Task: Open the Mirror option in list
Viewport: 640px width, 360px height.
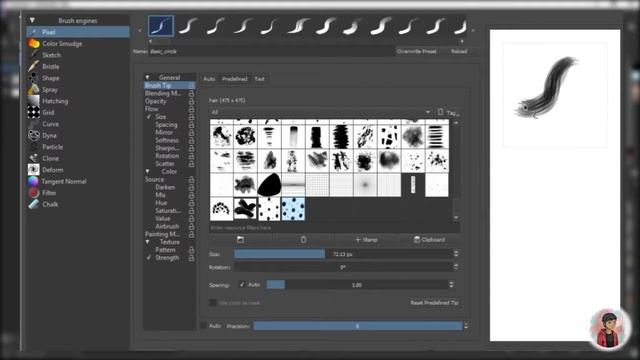Action: tap(164, 132)
